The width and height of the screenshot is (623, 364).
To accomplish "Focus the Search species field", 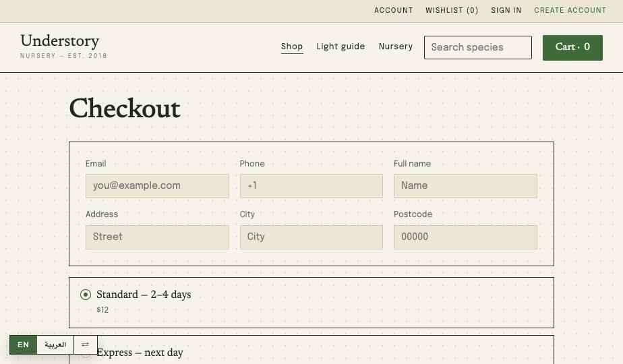I will coord(477,47).
